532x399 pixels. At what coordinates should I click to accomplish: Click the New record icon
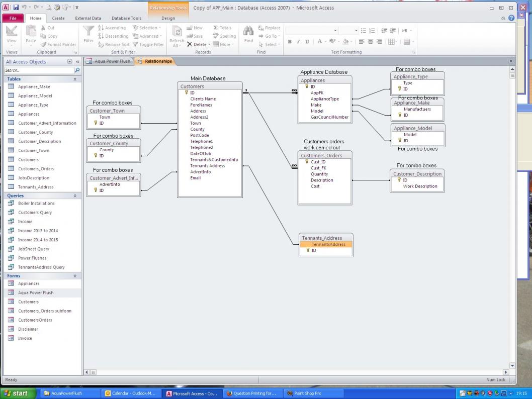(190, 28)
